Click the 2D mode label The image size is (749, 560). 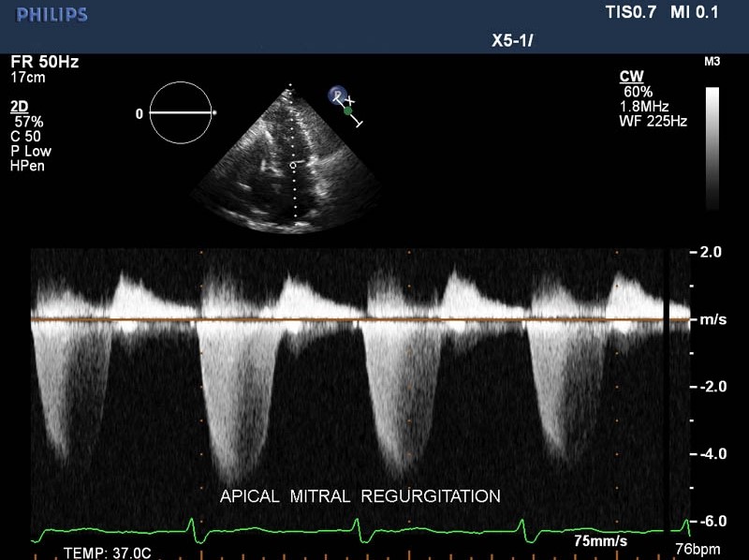click(x=20, y=107)
